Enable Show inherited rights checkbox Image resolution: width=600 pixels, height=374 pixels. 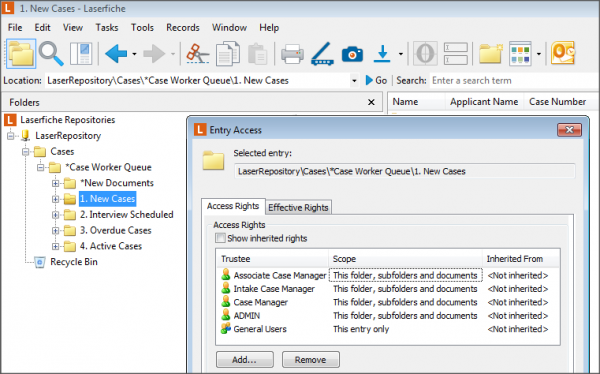pos(220,238)
